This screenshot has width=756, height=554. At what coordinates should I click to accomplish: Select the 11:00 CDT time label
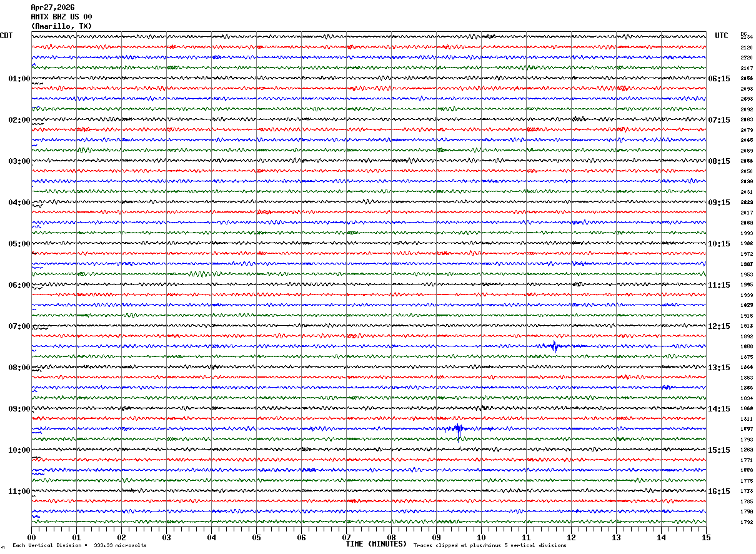coord(19,491)
